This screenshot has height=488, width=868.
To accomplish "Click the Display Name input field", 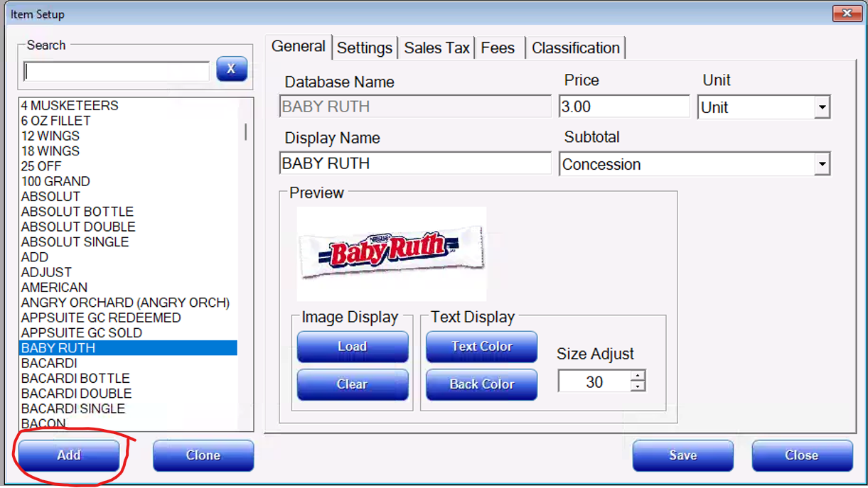I will point(415,163).
